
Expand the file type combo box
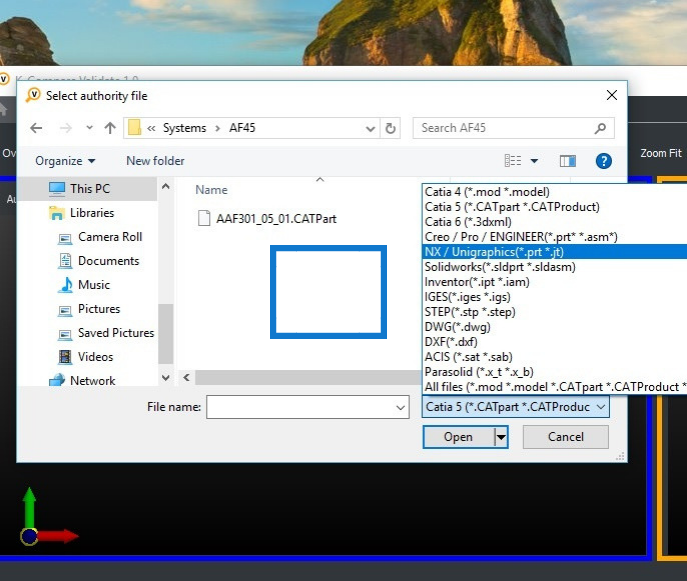515,406
